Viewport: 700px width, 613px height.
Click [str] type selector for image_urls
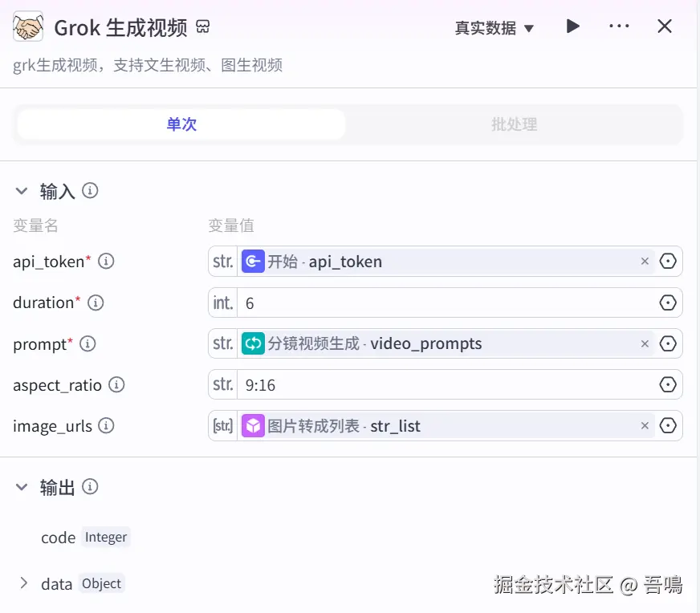223,425
